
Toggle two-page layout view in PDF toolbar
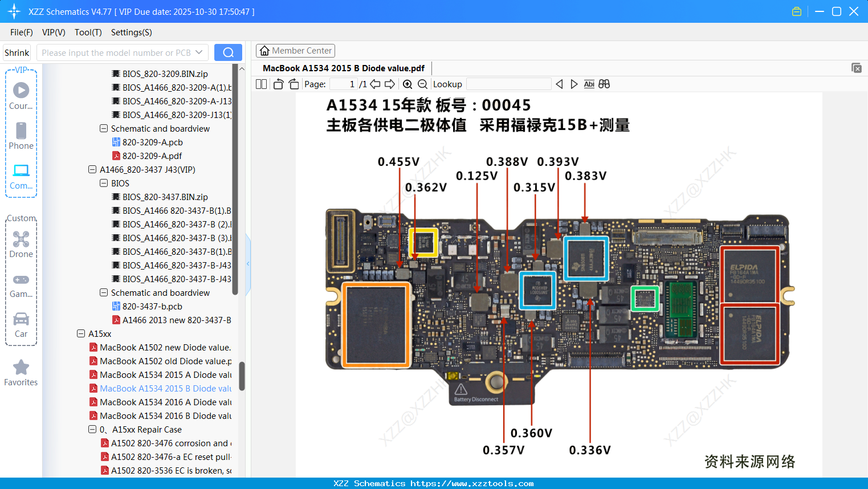[x=262, y=84]
